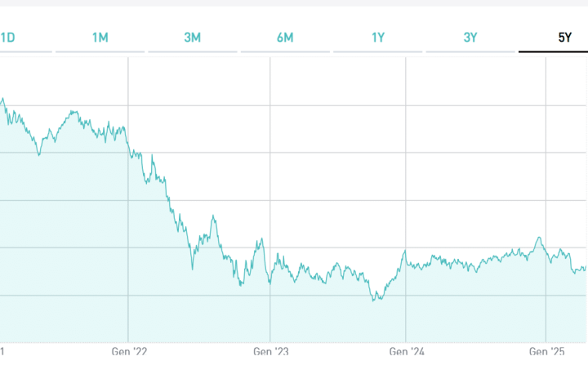The height and width of the screenshot is (392, 588).
Task: Choose the 3M period tab
Action: point(193,37)
